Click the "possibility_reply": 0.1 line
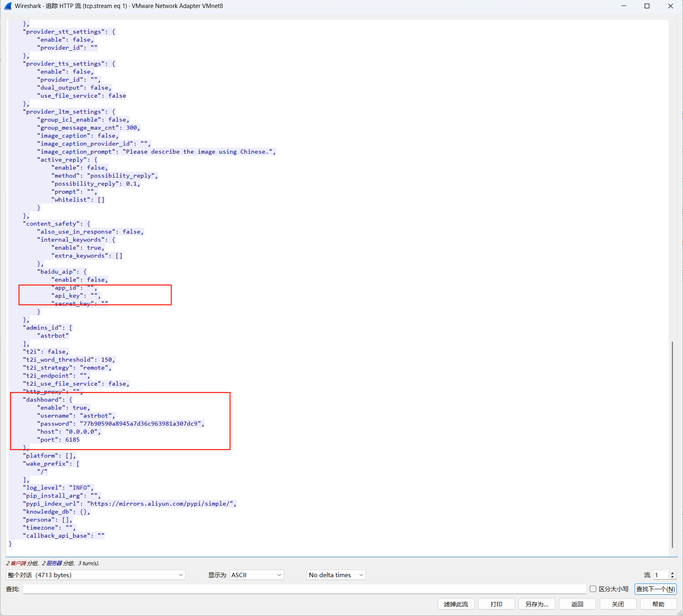Viewport: 683px width, 616px height. (96, 184)
